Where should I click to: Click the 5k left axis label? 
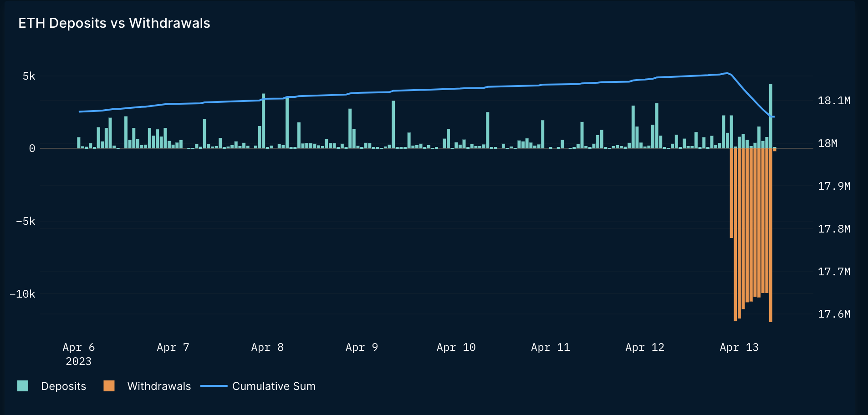click(29, 76)
